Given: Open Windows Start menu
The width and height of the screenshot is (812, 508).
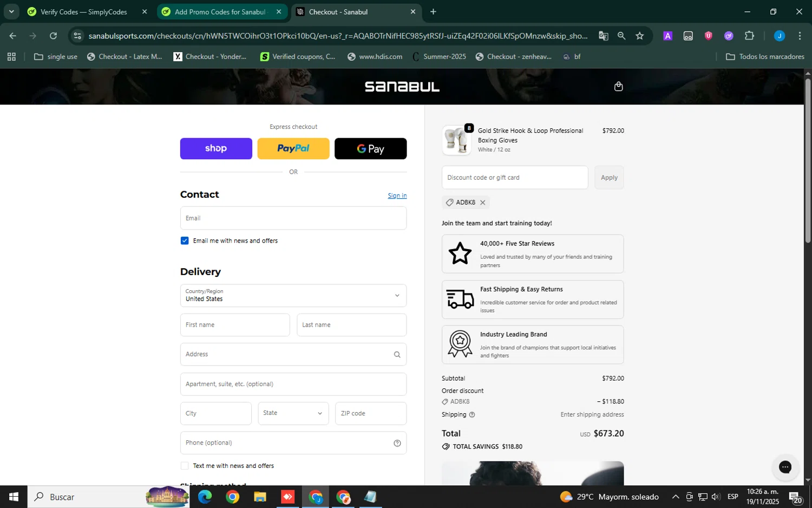Looking at the screenshot, I should [14, 497].
